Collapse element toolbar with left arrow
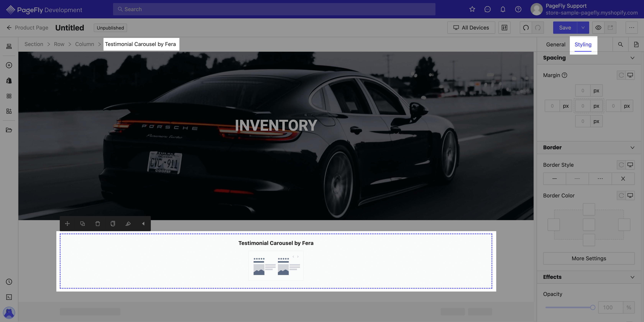This screenshot has width=644, height=322. [143, 223]
